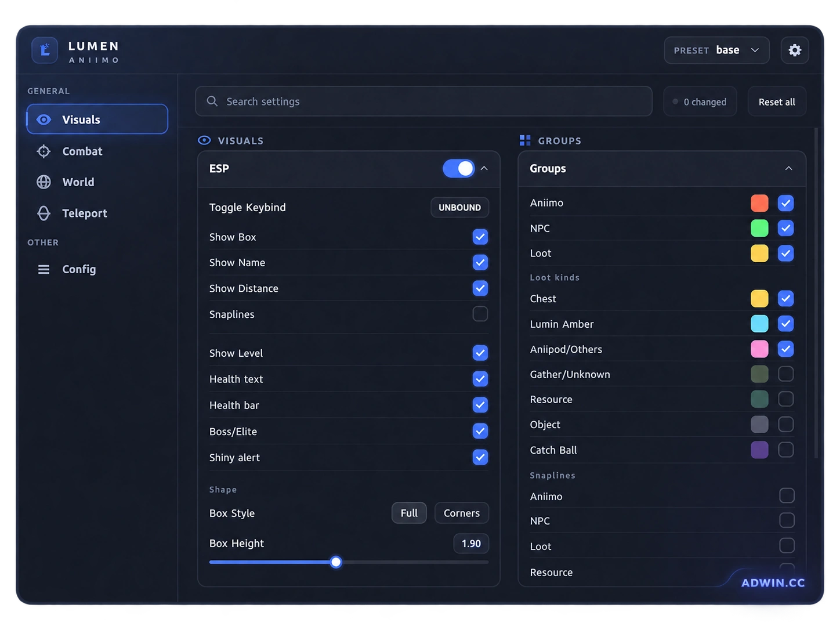Select the Combat crosshair icon
Image resolution: width=840 pixels, height=630 pixels.
click(x=44, y=151)
